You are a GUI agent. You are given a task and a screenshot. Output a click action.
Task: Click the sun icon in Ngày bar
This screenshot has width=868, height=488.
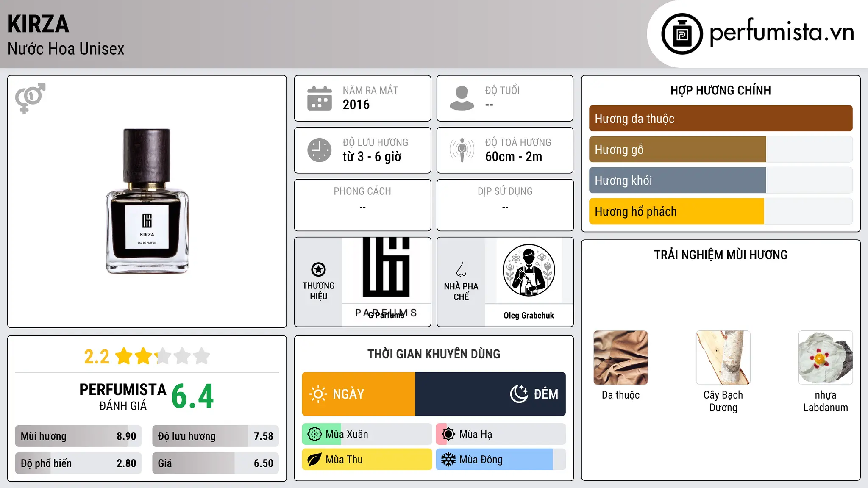[x=318, y=394]
